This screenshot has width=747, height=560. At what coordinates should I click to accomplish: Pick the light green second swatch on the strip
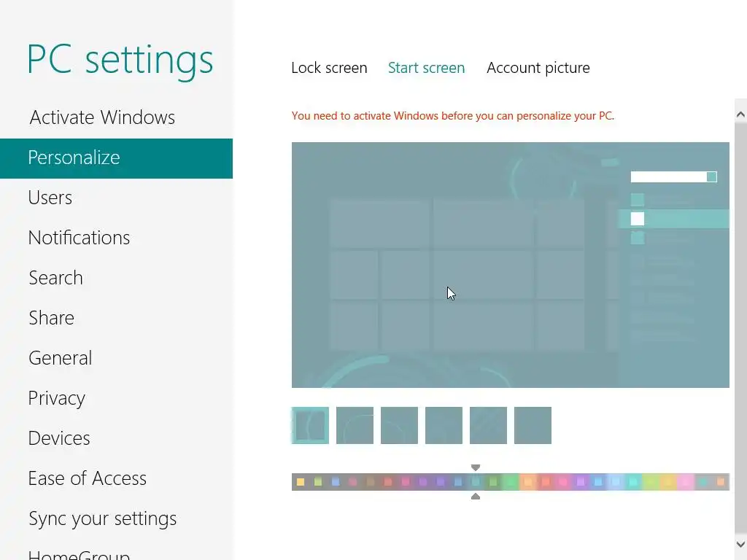(x=318, y=482)
